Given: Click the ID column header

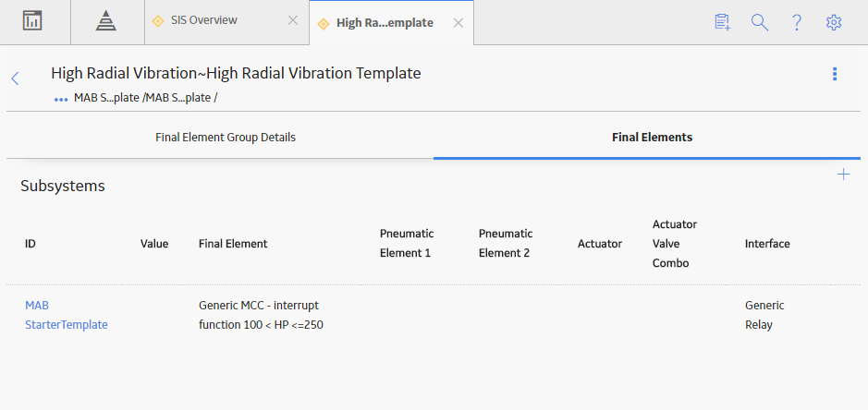Looking at the screenshot, I should pyautogui.click(x=31, y=244).
